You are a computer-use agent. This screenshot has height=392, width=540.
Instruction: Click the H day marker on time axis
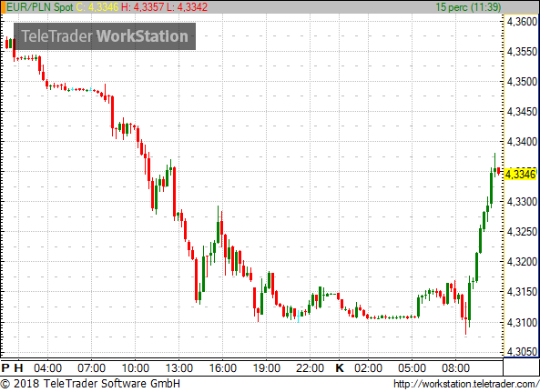click(x=18, y=368)
